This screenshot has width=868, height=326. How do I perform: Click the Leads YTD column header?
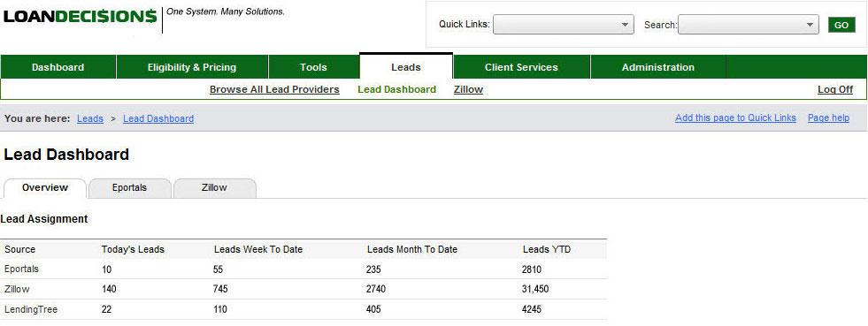point(547,250)
